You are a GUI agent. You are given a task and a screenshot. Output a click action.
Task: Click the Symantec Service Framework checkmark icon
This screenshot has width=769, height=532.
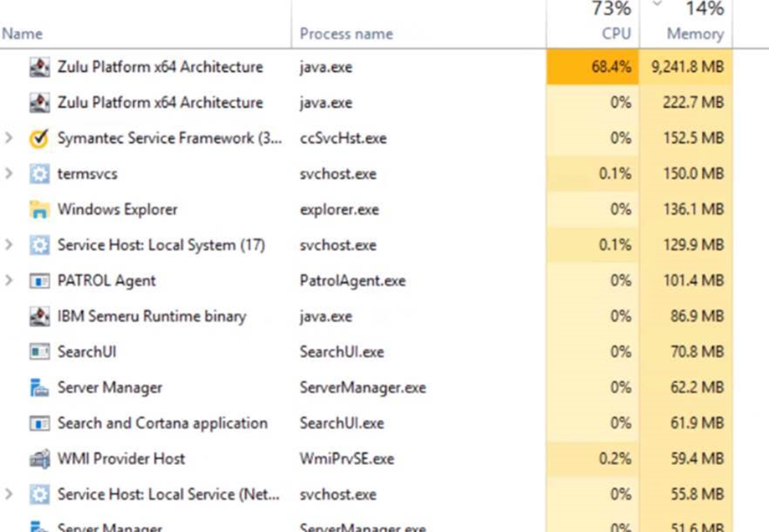click(x=39, y=138)
